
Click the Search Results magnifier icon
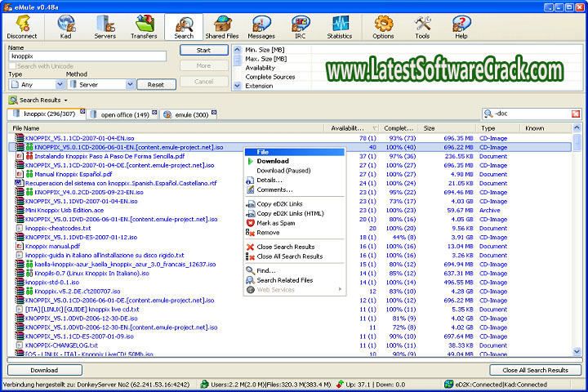pyautogui.click(x=13, y=100)
